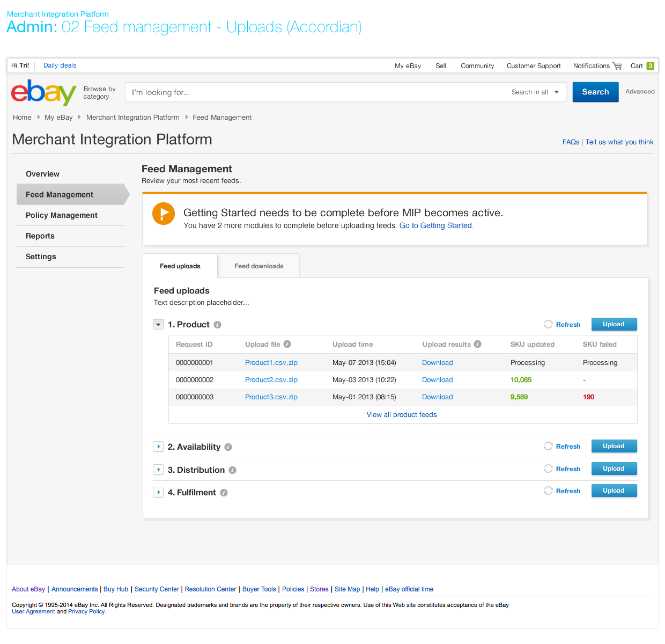Open the shopping cart icon
665x644 pixels.
pos(617,66)
